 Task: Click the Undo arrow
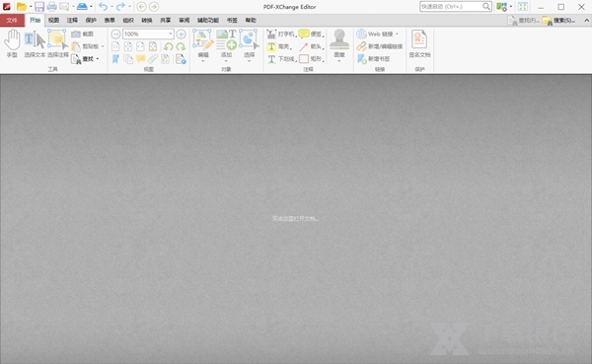(103, 7)
